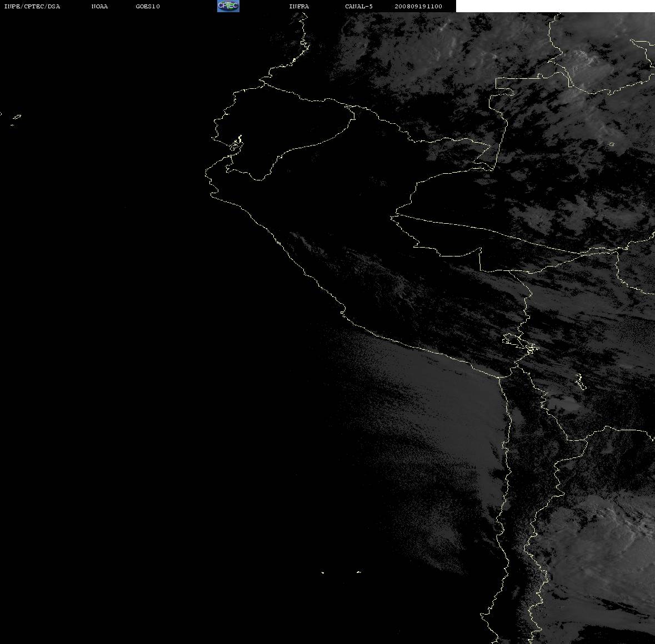Click the white blank bar beside the timestamp
Screen dimensions: 655x644
click(555, 6)
